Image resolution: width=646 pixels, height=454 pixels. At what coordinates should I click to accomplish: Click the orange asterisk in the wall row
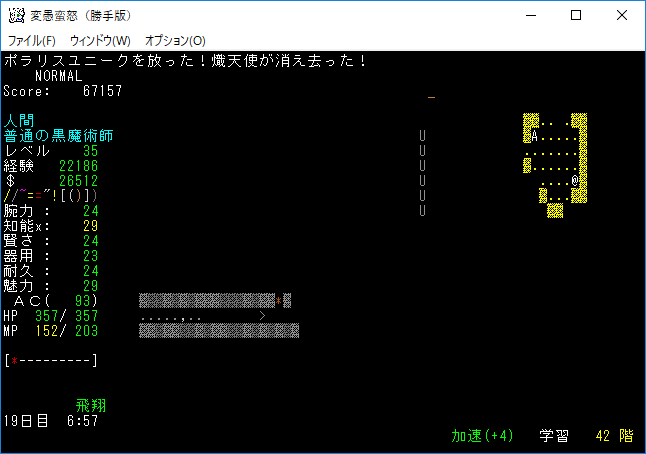click(x=277, y=300)
